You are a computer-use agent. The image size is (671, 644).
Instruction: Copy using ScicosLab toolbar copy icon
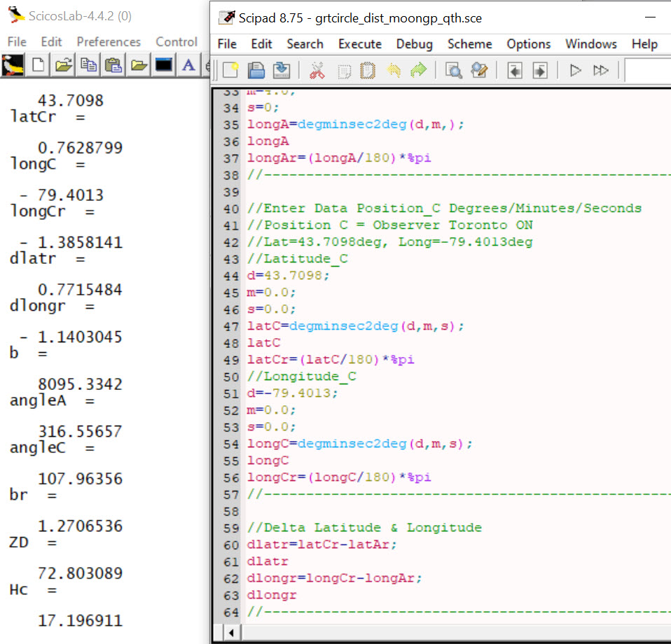89,66
